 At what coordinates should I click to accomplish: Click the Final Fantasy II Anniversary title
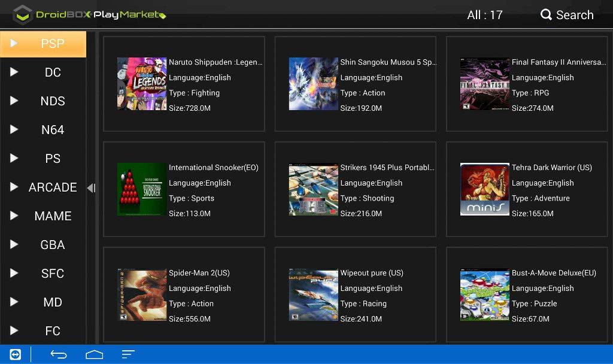(559, 62)
